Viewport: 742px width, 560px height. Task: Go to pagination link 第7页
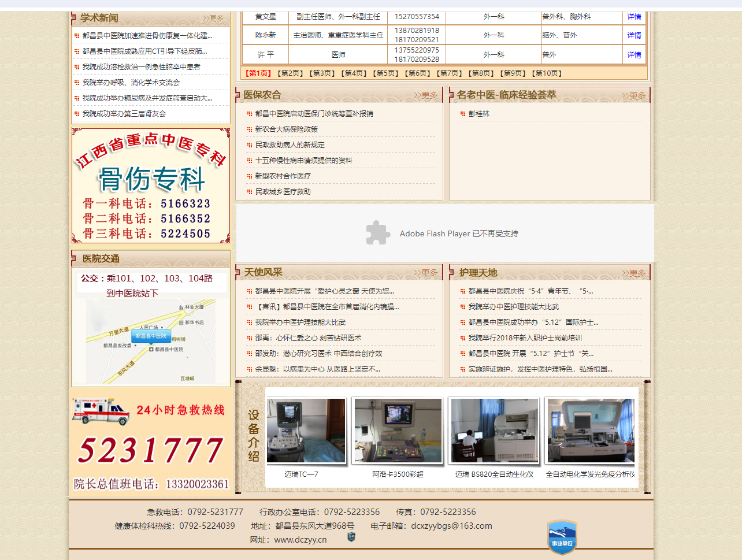pyautogui.click(x=448, y=73)
